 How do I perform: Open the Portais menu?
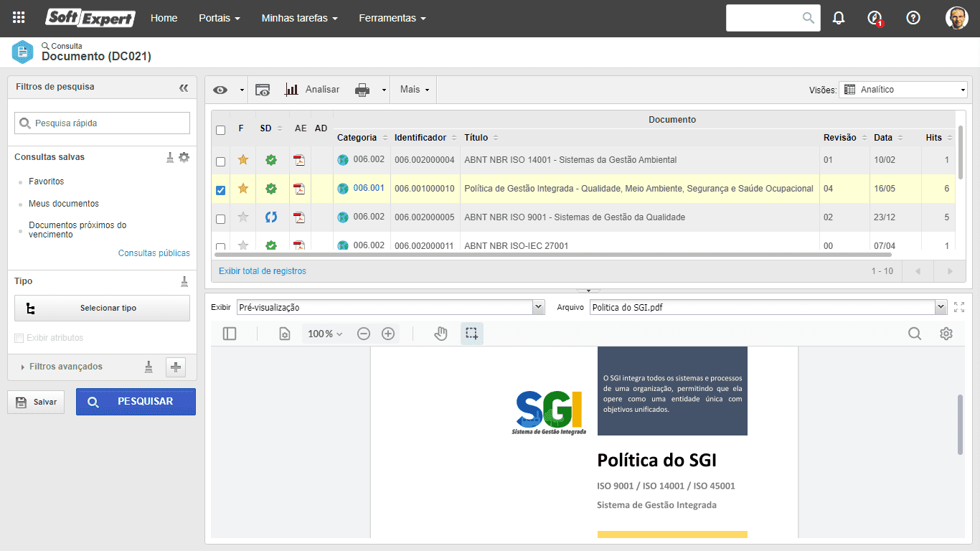[x=220, y=18]
